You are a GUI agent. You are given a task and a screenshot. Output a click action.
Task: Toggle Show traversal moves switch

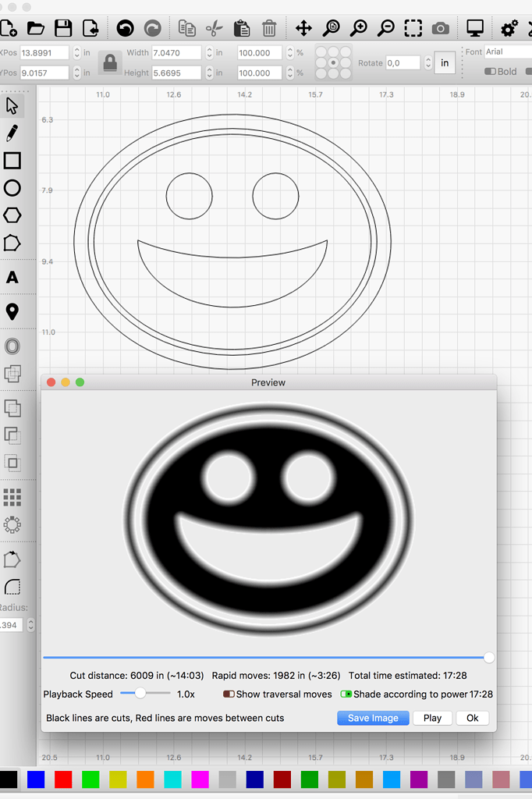coord(229,694)
